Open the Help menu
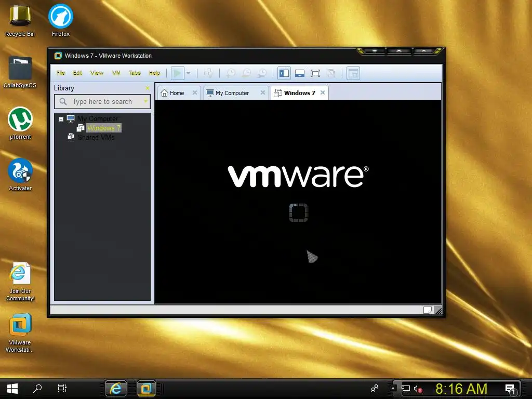This screenshot has width=532, height=399. coord(154,73)
